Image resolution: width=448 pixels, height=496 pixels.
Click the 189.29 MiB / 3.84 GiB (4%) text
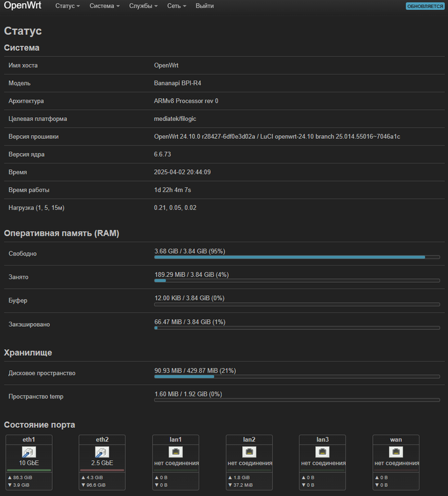[192, 275]
